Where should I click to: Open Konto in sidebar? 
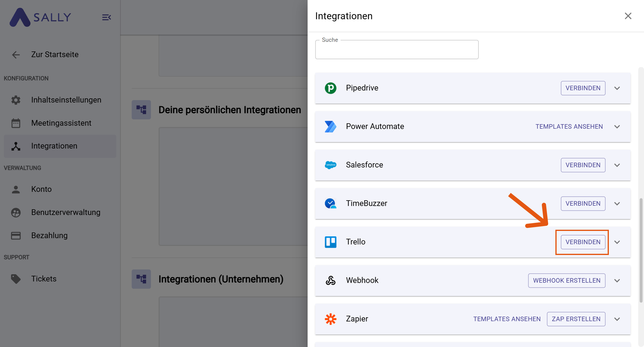pos(60,189)
